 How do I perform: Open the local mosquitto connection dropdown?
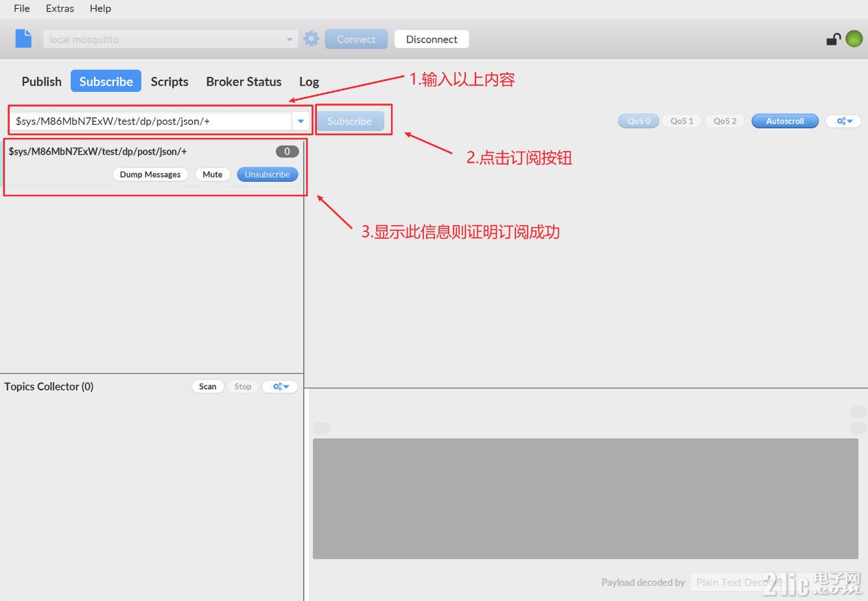point(170,39)
